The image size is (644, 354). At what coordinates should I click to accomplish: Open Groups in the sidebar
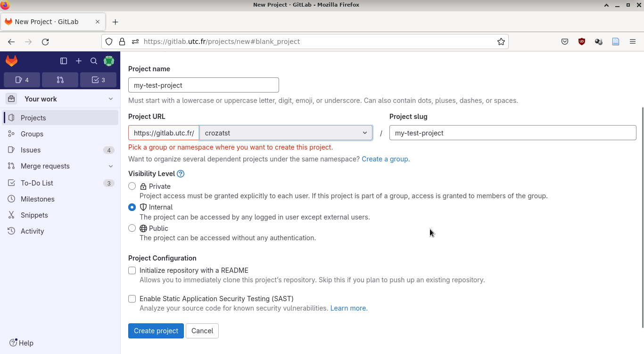point(32,134)
